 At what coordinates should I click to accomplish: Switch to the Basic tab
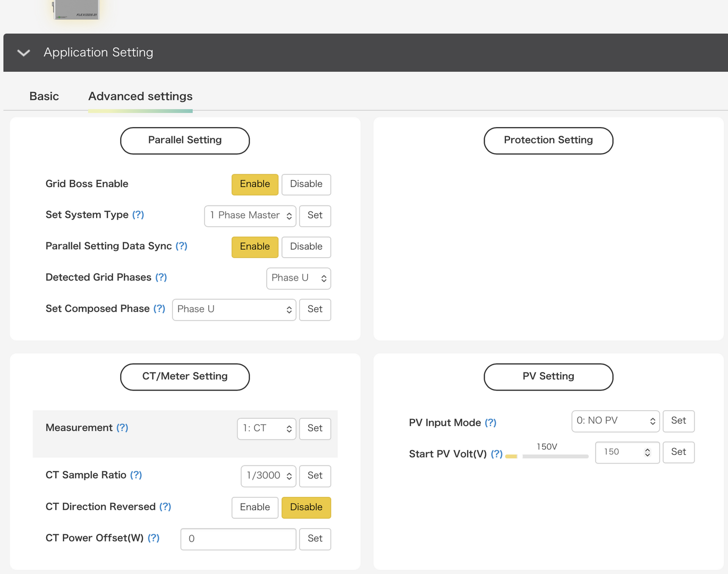[x=44, y=96]
